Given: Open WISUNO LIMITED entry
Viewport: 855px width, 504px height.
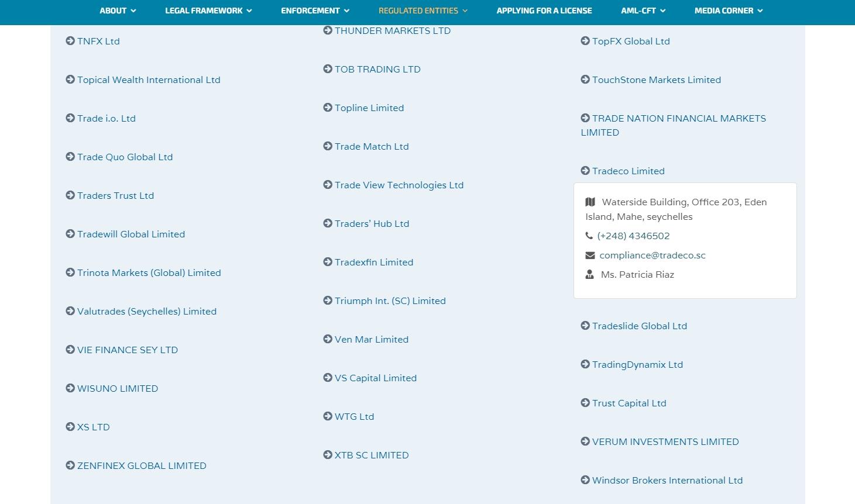Looking at the screenshot, I should (118, 388).
